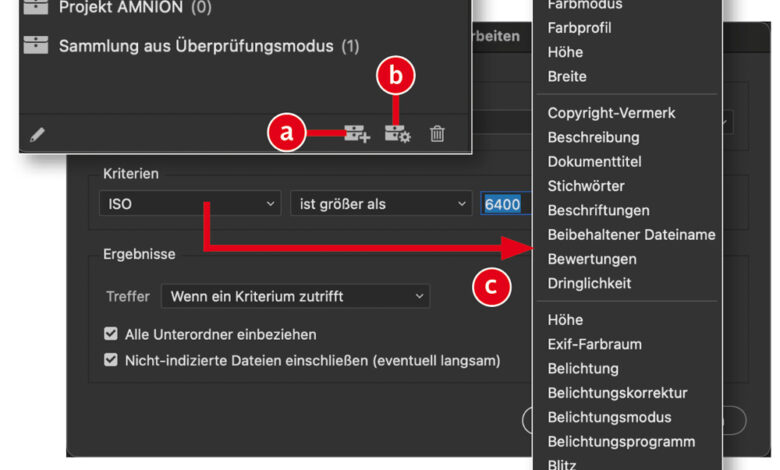Toggle Nicht-indizierte Dateien einschließen checkbox
This screenshot has width=780, height=470.
[x=111, y=360]
